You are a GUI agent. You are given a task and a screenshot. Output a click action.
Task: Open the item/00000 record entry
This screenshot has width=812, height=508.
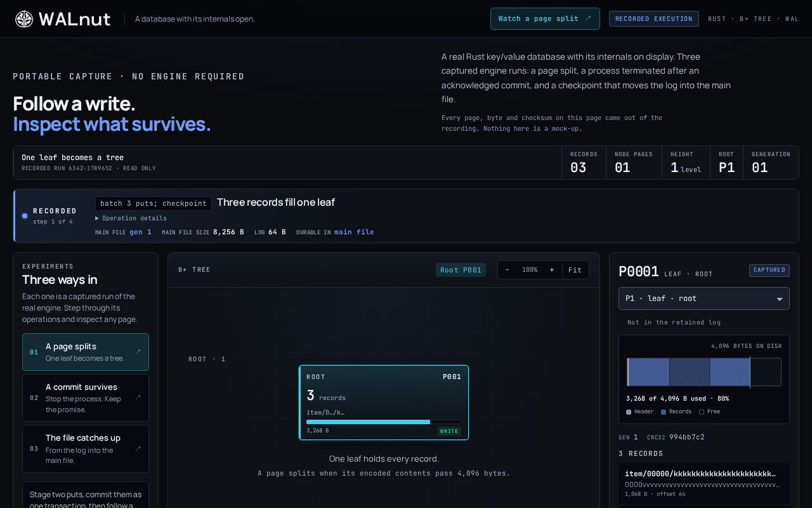(x=704, y=484)
